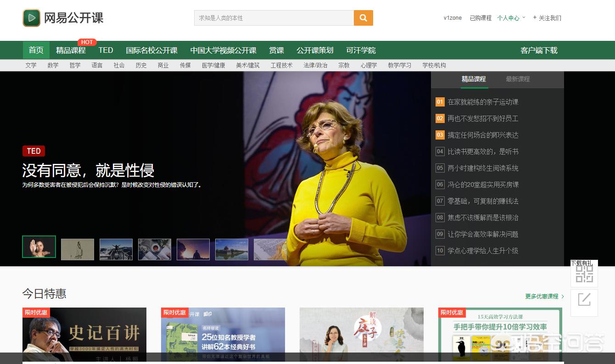Open 精品课程 in the navigation bar
The image size is (615, 364).
(x=71, y=50)
